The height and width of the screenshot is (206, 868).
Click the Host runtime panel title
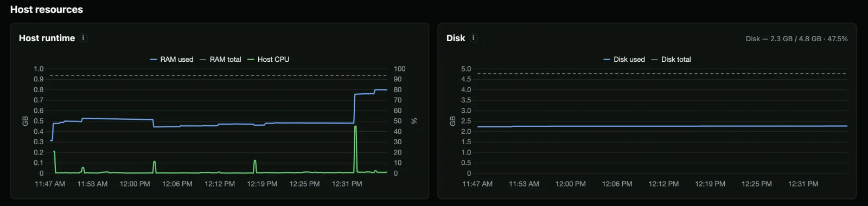(47, 38)
